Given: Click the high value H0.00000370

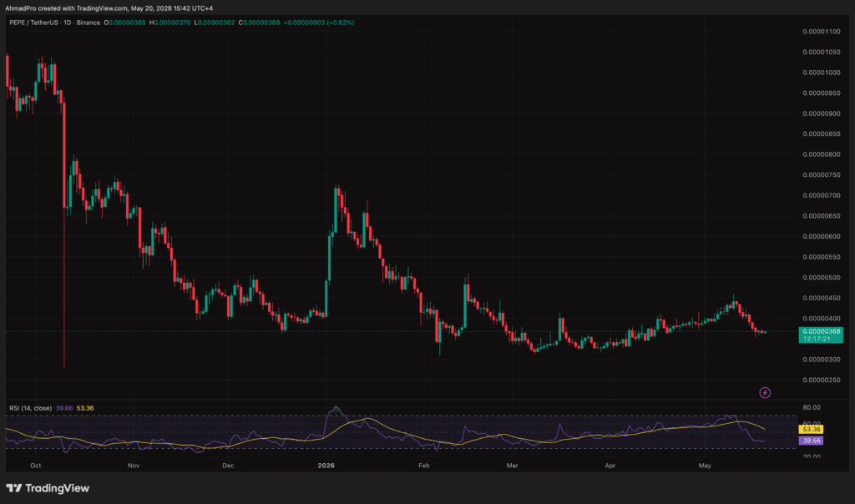Looking at the screenshot, I should pyautogui.click(x=170, y=23).
